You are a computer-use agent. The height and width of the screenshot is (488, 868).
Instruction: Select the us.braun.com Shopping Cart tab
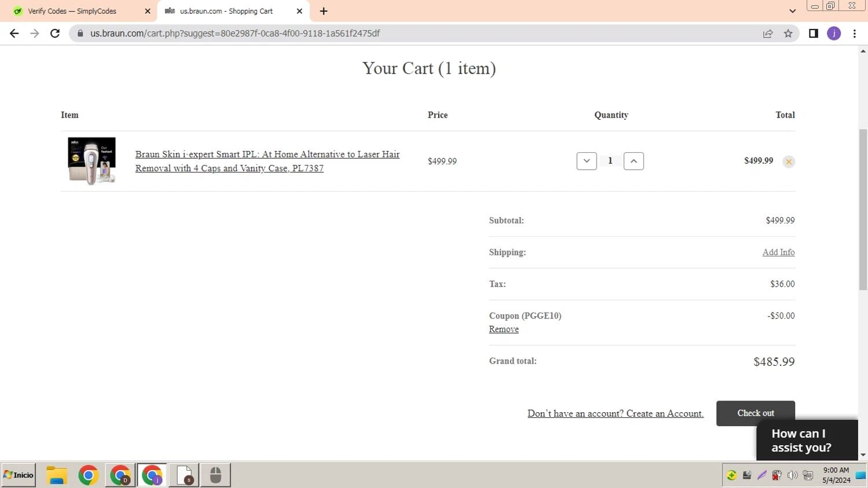coord(226,11)
